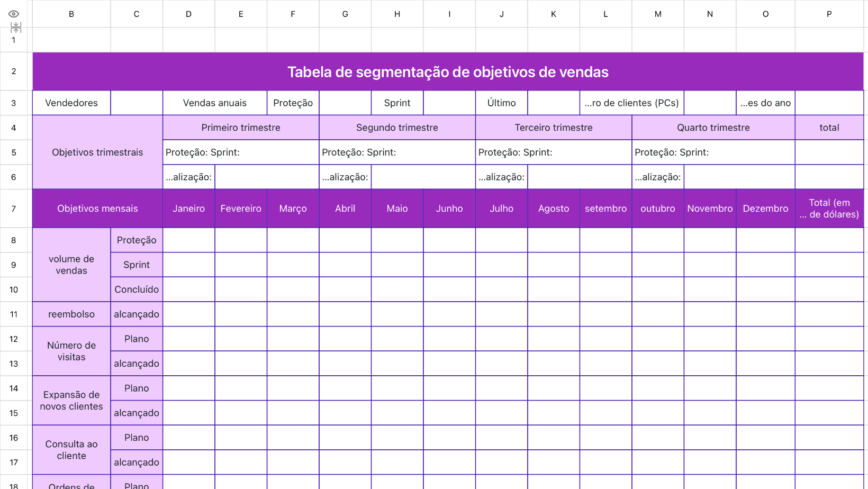This screenshot has width=868, height=489.
Task: Select column M header
Action: (658, 14)
